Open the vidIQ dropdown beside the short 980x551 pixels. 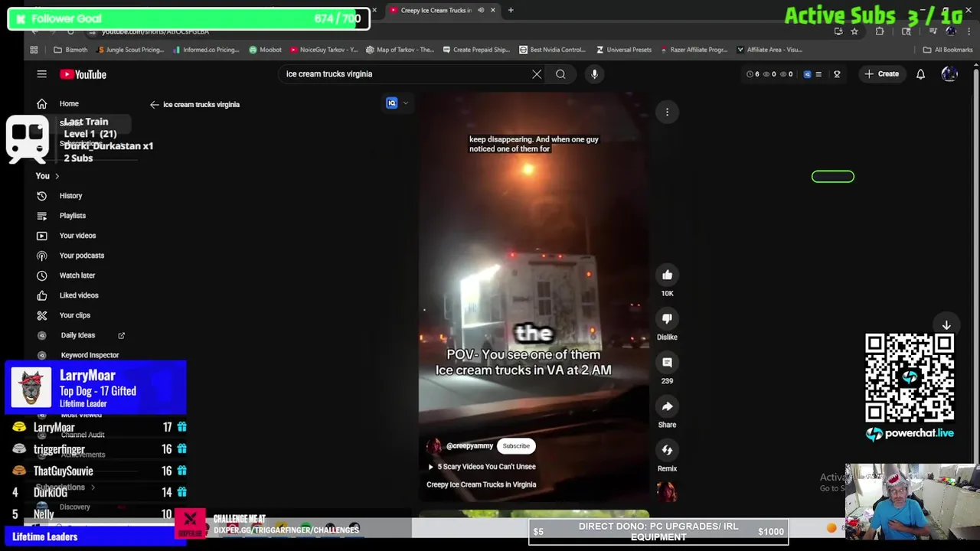pos(406,103)
